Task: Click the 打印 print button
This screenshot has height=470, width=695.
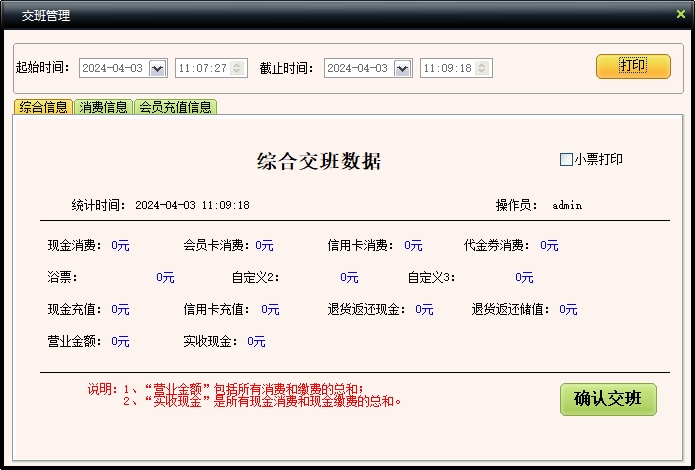Action: [x=633, y=66]
